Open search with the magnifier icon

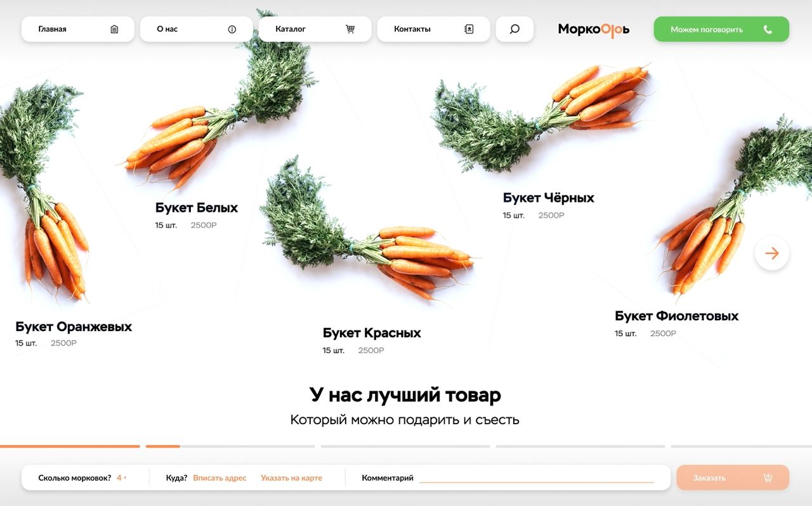(x=514, y=29)
